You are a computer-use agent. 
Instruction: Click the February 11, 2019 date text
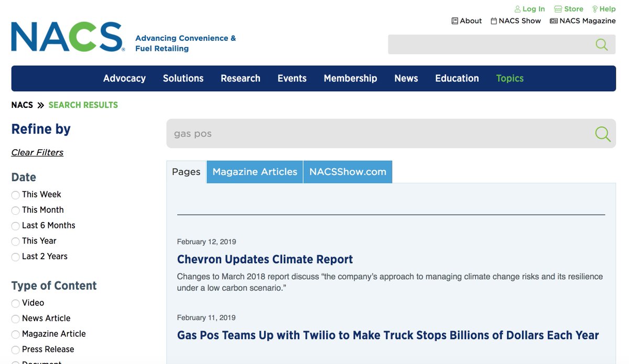(x=207, y=317)
